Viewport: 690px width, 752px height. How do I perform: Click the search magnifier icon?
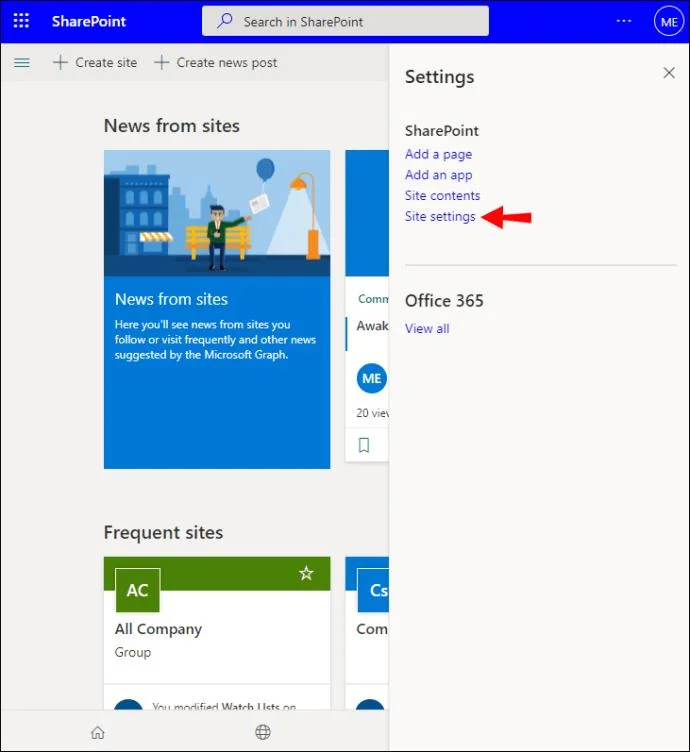click(x=224, y=21)
